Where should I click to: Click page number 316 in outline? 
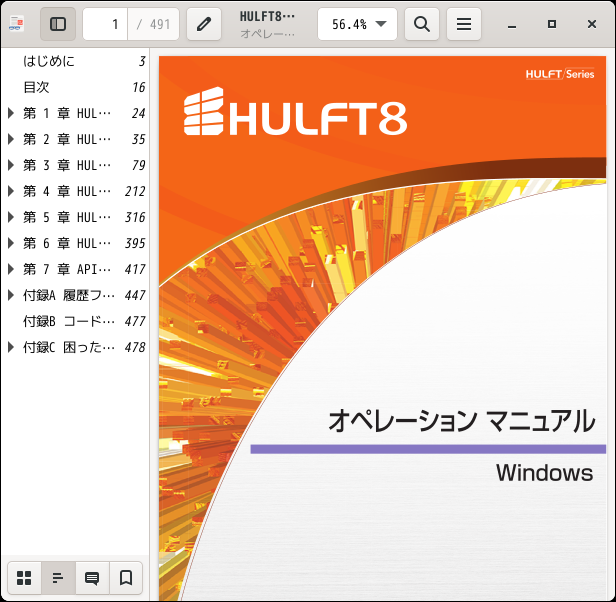pos(135,217)
